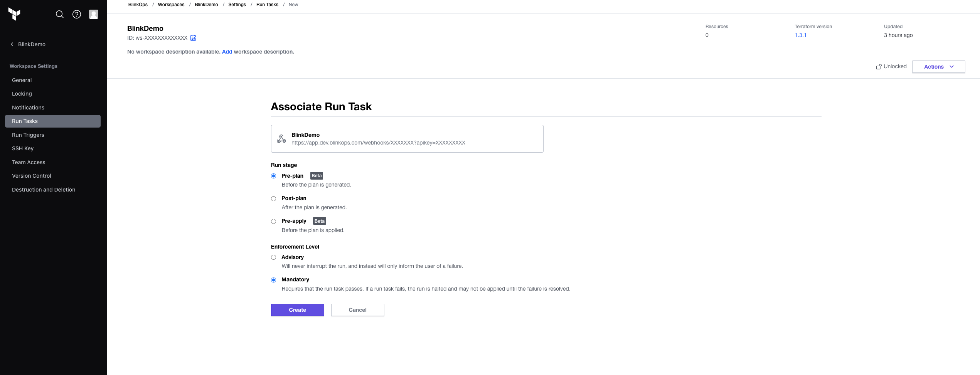Open the SSH Key settings page

tap(23, 148)
